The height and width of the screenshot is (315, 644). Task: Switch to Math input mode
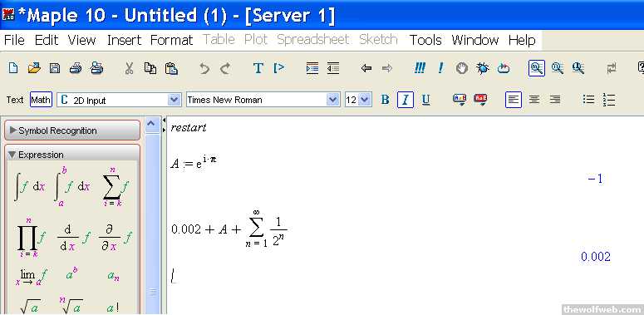(x=41, y=100)
